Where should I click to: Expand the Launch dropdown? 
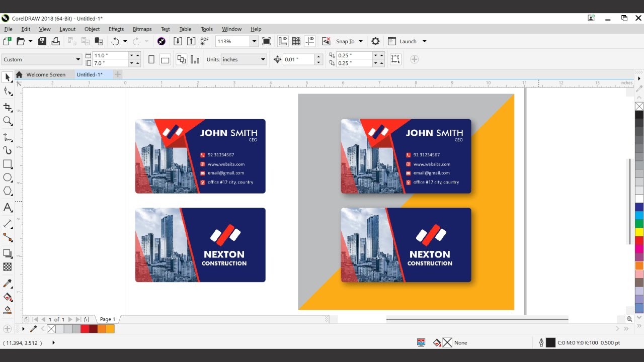coord(424,41)
